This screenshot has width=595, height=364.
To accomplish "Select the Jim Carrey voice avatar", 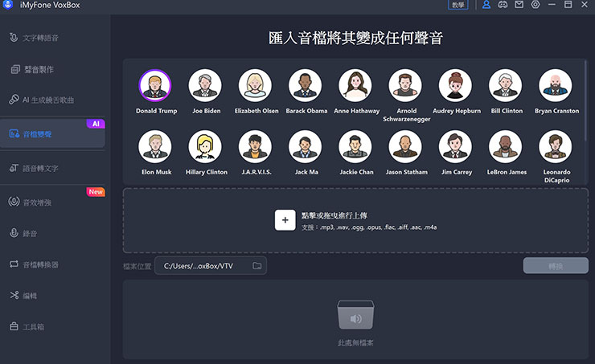I will point(455,146).
